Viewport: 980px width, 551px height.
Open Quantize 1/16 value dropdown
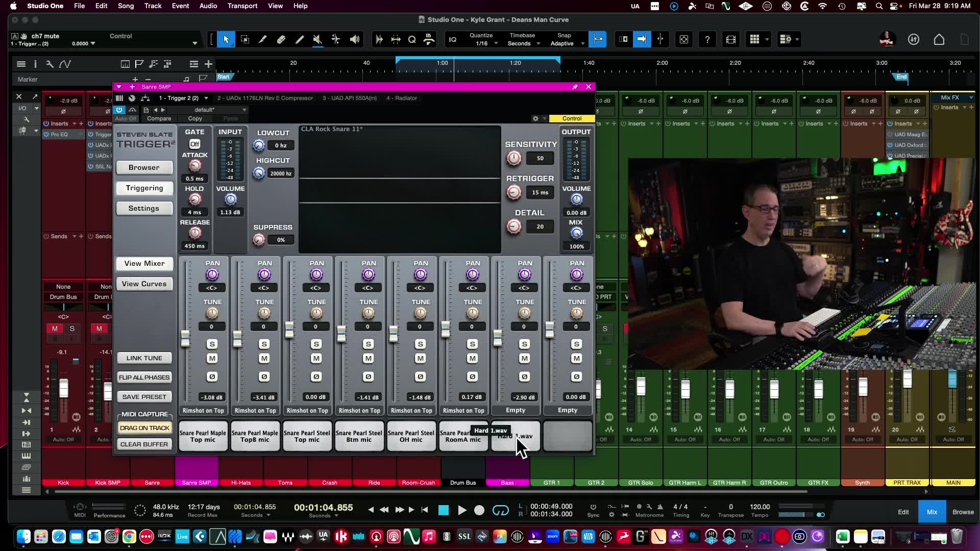click(496, 43)
